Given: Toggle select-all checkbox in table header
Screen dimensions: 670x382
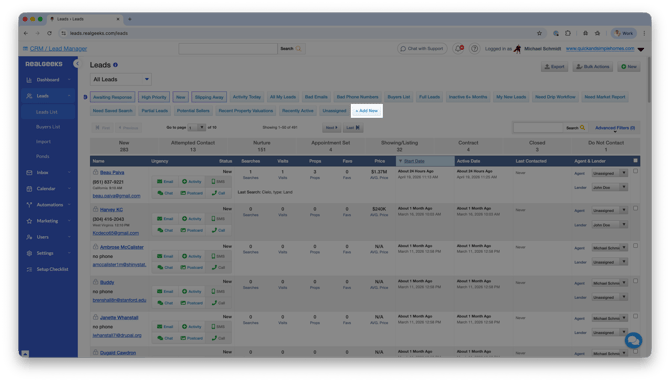Looking at the screenshot, I should pos(635,161).
